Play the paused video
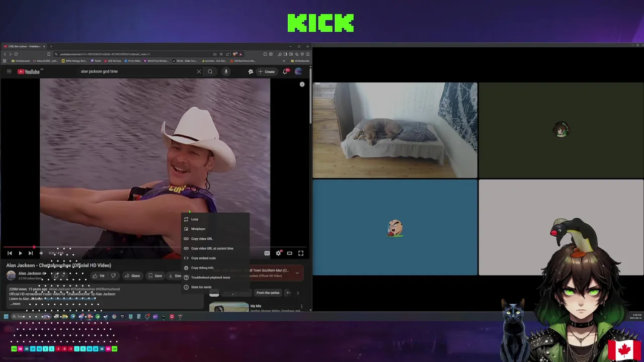644x362 pixels. coord(20,253)
